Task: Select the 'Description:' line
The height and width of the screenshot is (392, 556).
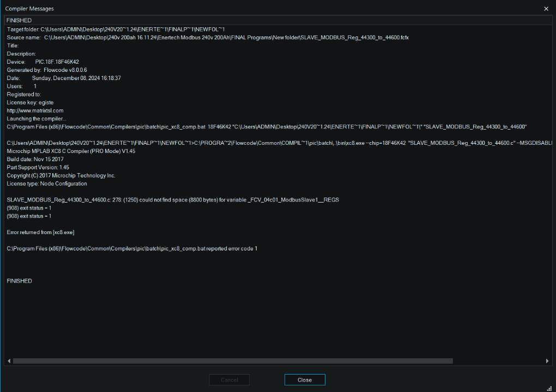Action: pyautogui.click(x=21, y=53)
